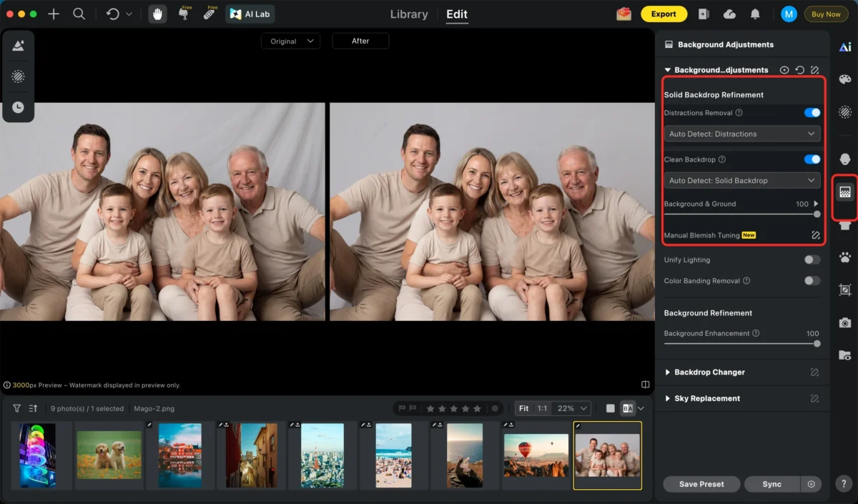Select the portrait retouch icon in right sidebar

click(844, 159)
